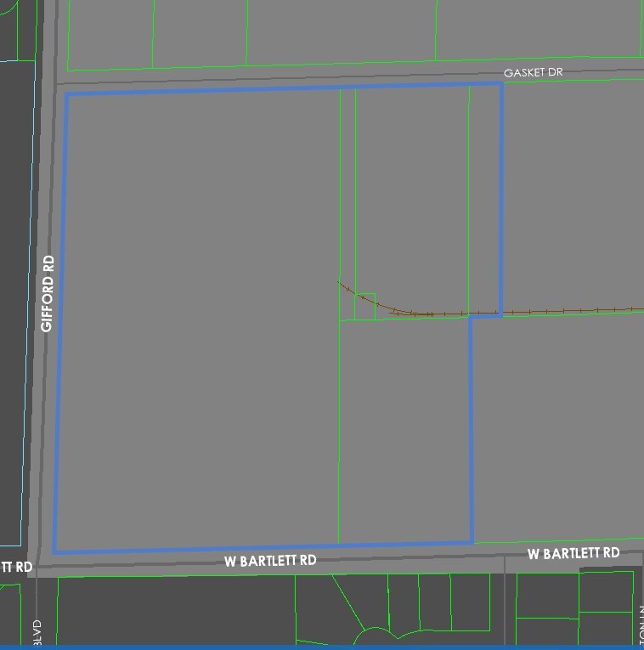Click the truncated TT RD label
Viewport: 644px width, 650px height.
pos(17,567)
